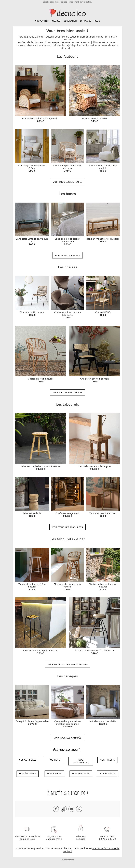
Task: Open the NOUVEAUTÉS menu item
Action: (42, 21)
